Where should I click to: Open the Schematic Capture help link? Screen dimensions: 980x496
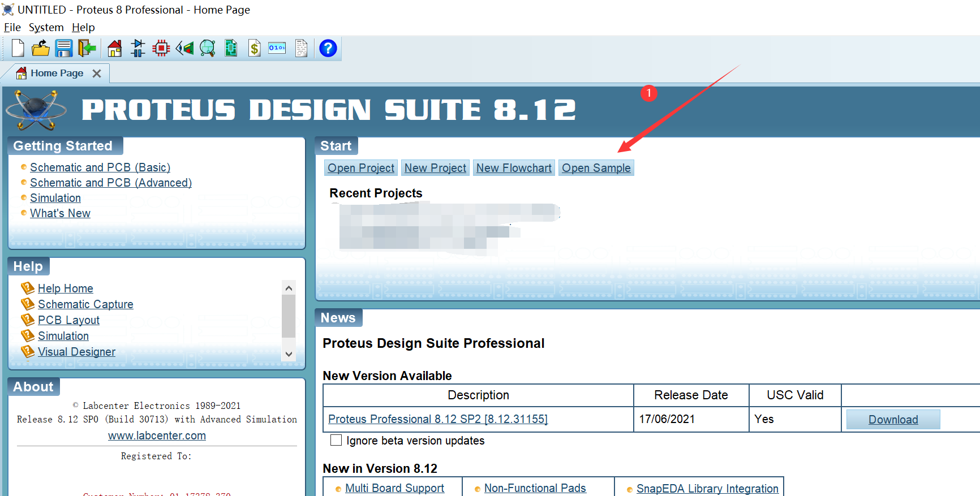pyautogui.click(x=85, y=304)
